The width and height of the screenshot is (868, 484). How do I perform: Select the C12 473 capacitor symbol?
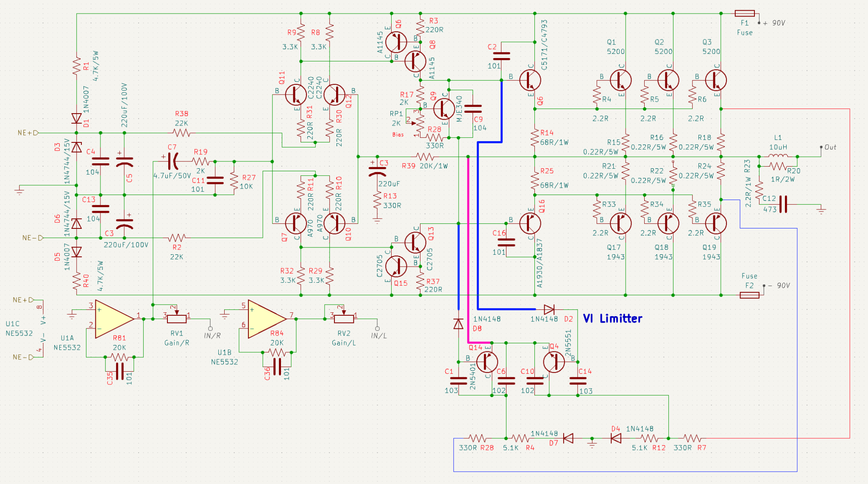click(x=783, y=204)
